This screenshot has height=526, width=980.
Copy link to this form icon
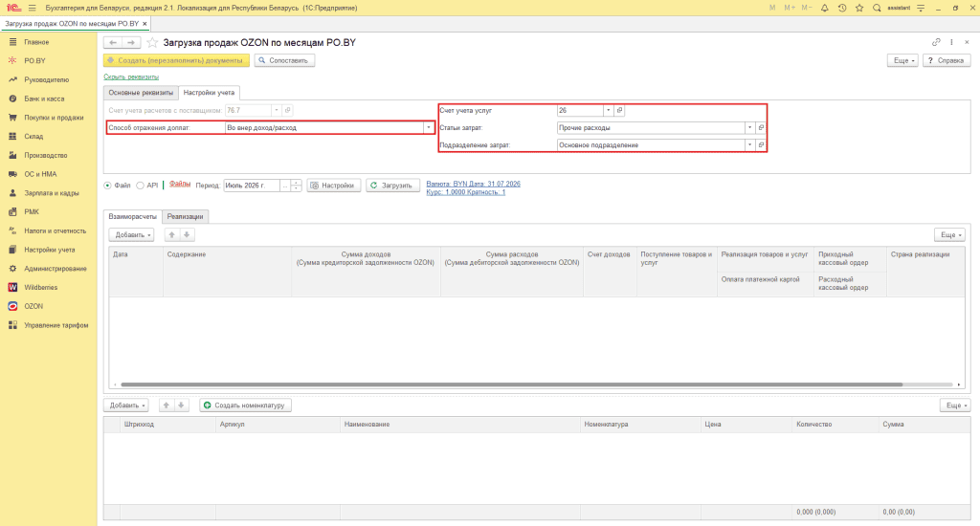[936, 42]
